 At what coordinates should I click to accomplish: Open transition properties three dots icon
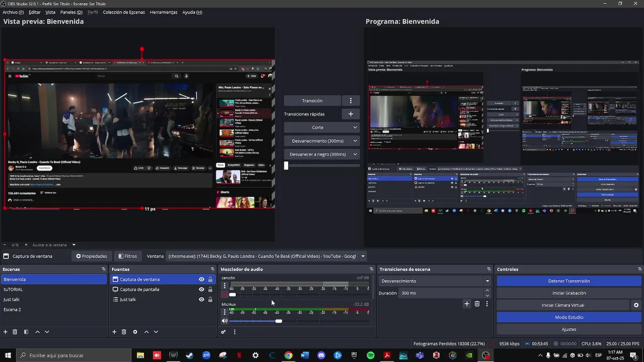coord(487,304)
